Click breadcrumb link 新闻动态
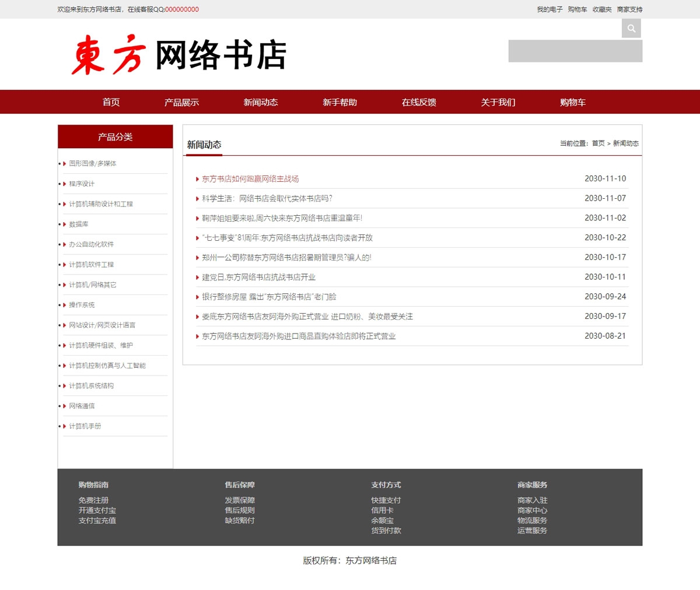This screenshot has height=590, width=700. point(626,143)
